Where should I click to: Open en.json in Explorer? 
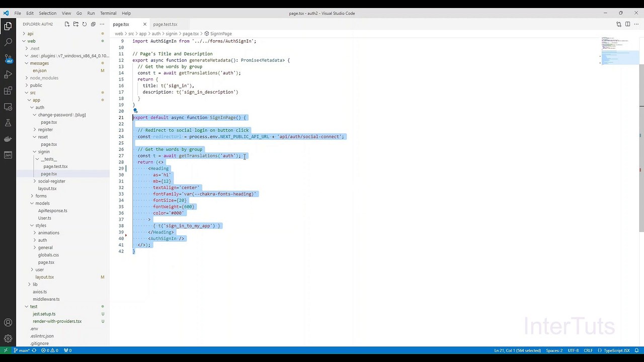click(40, 71)
